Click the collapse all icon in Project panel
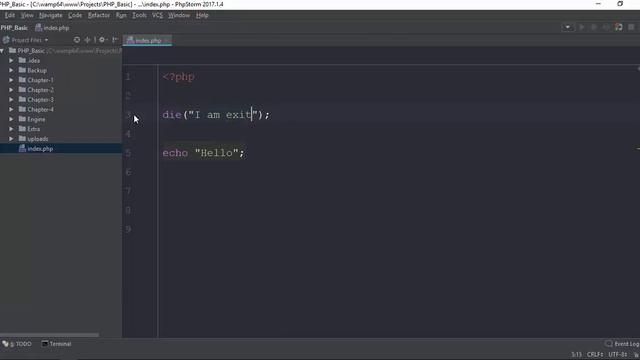 pos(87,40)
